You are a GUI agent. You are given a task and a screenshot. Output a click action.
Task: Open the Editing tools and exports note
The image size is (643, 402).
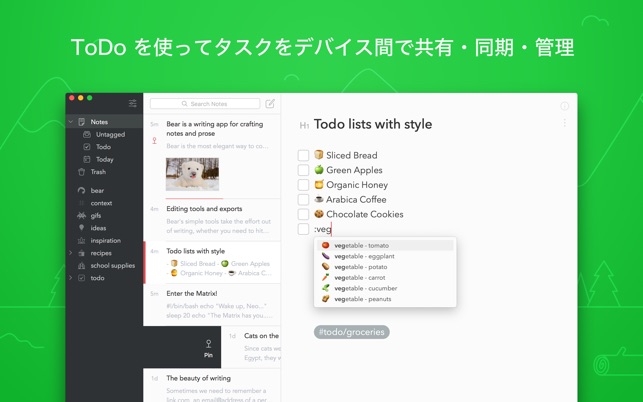[x=212, y=220]
